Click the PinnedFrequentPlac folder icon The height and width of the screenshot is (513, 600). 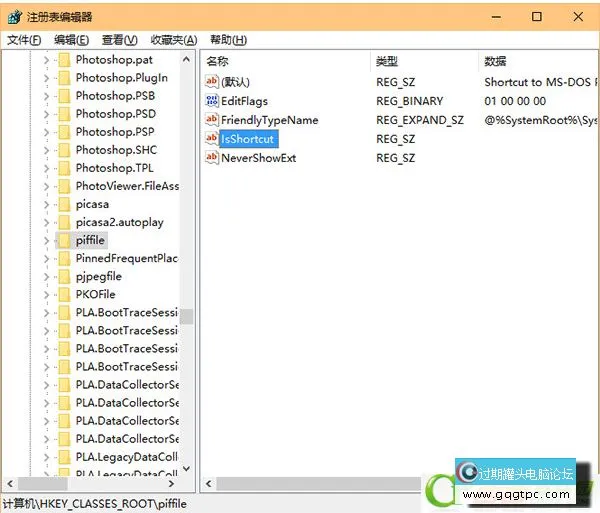click(64, 259)
